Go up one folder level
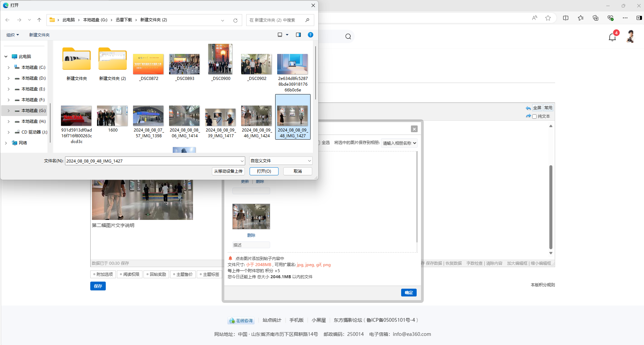Image resolution: width=644 pixels, height=345 pixels. [39, 20]
